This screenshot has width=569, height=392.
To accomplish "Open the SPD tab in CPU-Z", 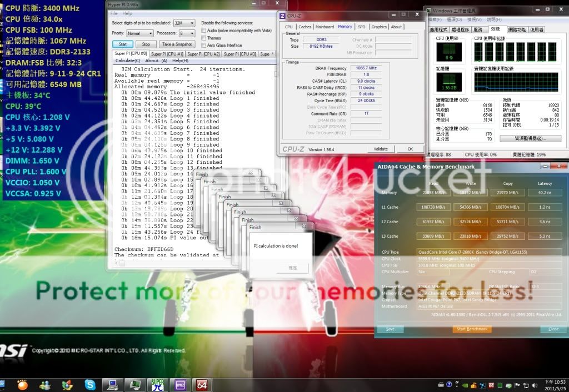I will click(362, 27).
